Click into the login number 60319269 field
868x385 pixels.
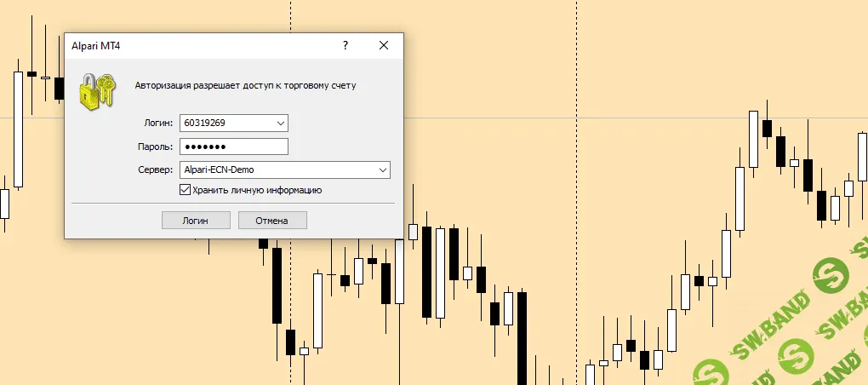pos(226,124)
